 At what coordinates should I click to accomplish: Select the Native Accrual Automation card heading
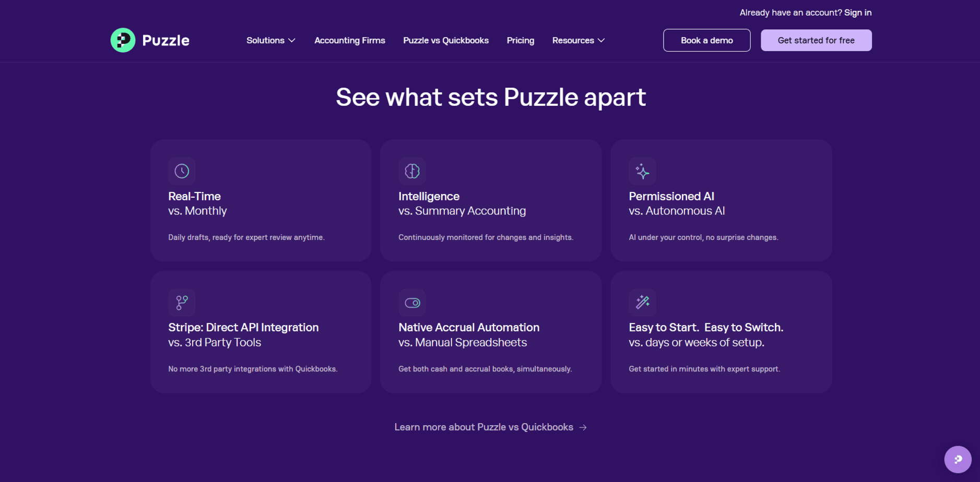468,328
